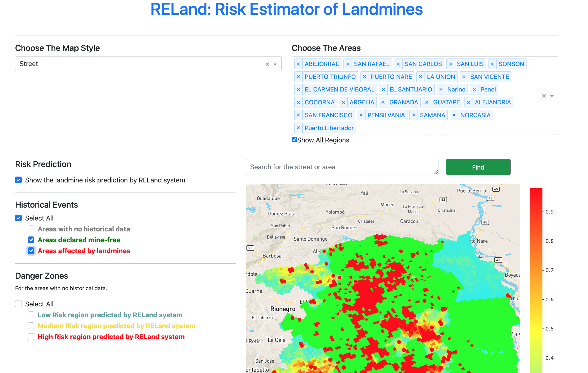Disable landmine risk prediction display

[x=18, y=180]
